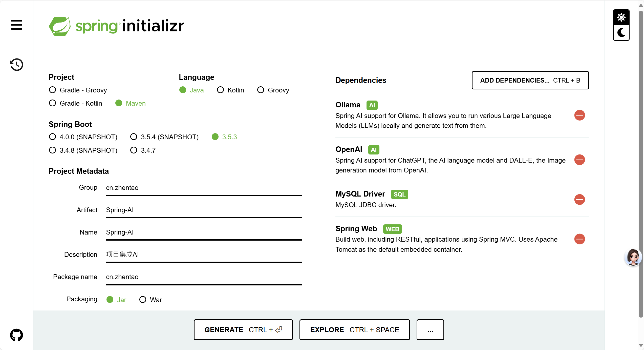This screenshot has height=350, width=644.
Task: Open the history clock icon
Action: coord(16,65)
